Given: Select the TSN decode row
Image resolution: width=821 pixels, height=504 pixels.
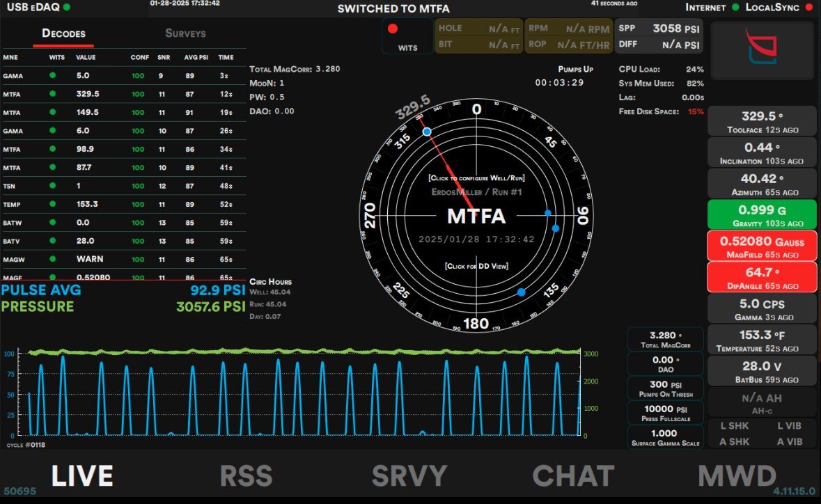Looking at the screenshot, I should (x=123, y=186).
